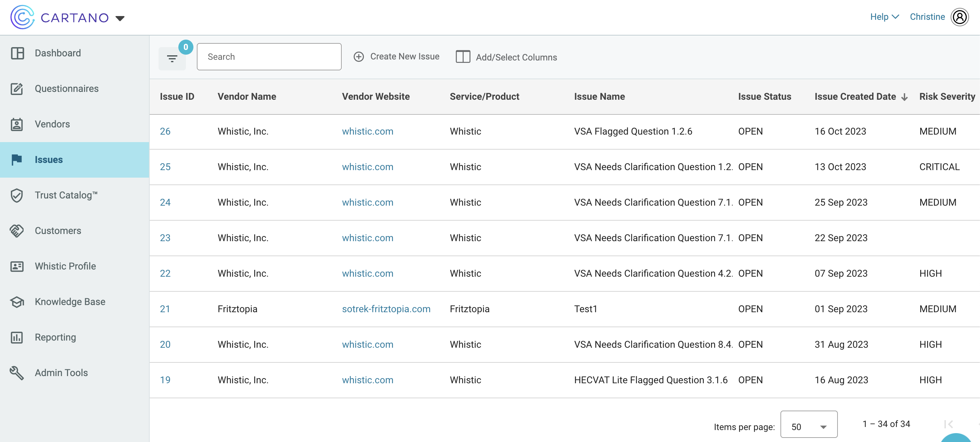This screenshot has height=442, width=980.
Task: Open issue ID 20 link
Action: coord(165,345)
